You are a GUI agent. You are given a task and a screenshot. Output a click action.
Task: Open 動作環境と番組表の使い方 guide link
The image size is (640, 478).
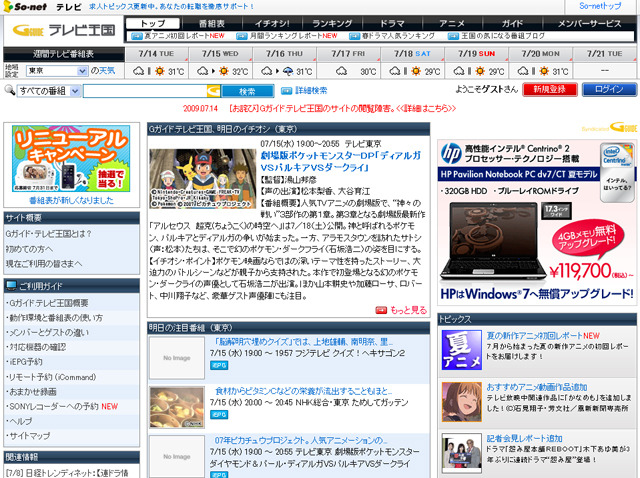(56, 318)
